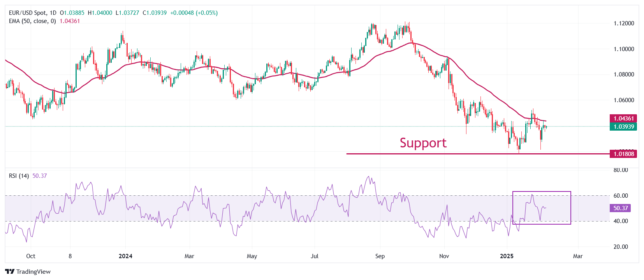Image resolution: width=644 pixels, height=280 pixels.
Task: Click the 80.00 RSI scale label
Action: pos(621,170)
